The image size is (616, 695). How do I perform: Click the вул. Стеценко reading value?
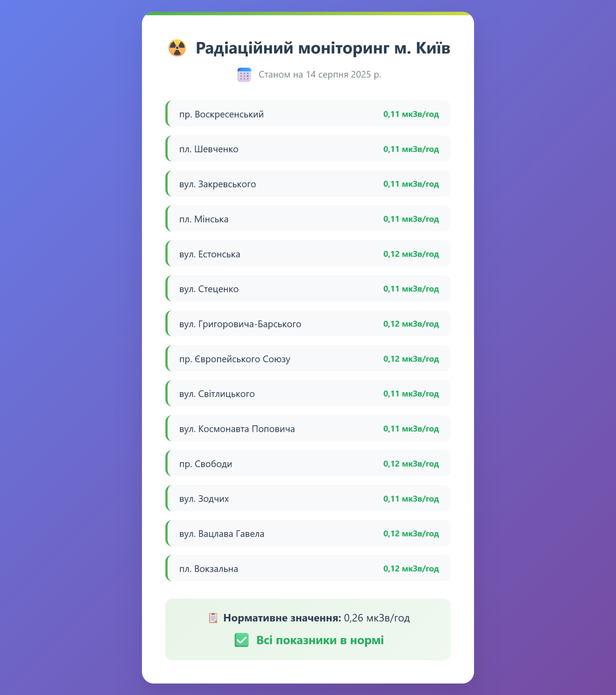click(x=411, y=289)
